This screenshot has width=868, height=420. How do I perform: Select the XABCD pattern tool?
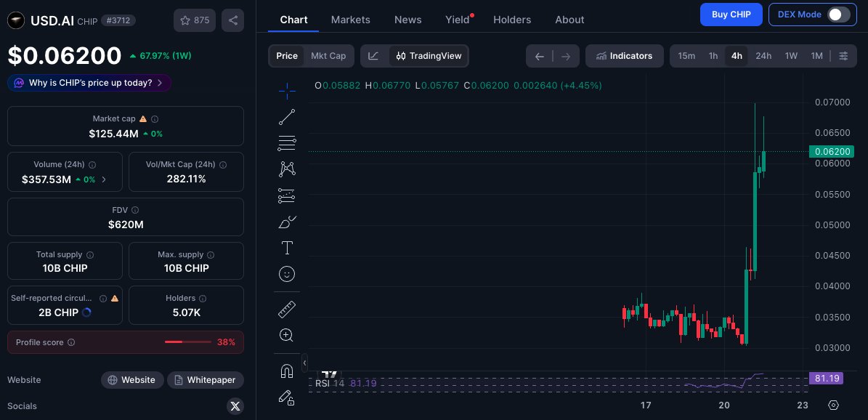point(287,169)
